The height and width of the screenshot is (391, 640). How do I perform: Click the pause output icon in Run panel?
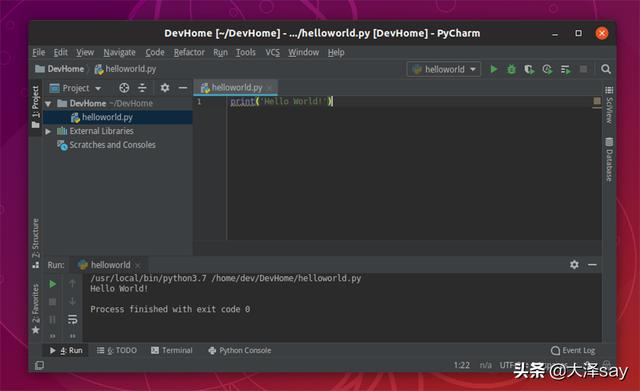click(53, 319)
